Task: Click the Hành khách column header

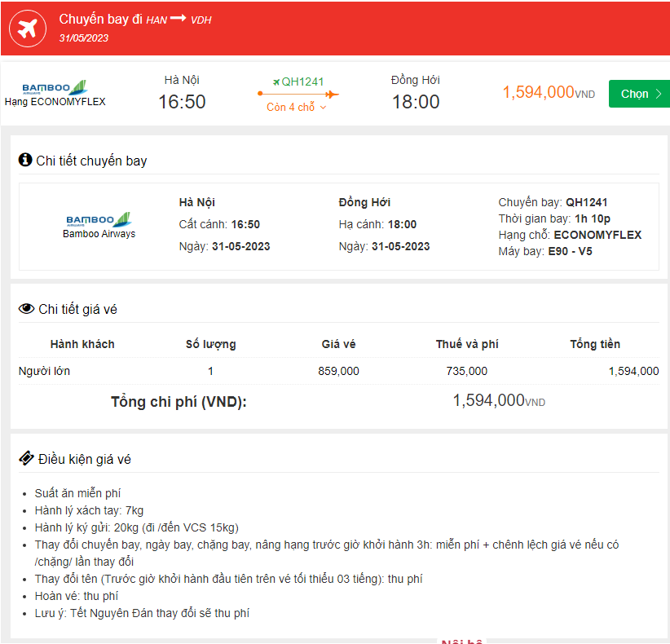Action: 82,344
